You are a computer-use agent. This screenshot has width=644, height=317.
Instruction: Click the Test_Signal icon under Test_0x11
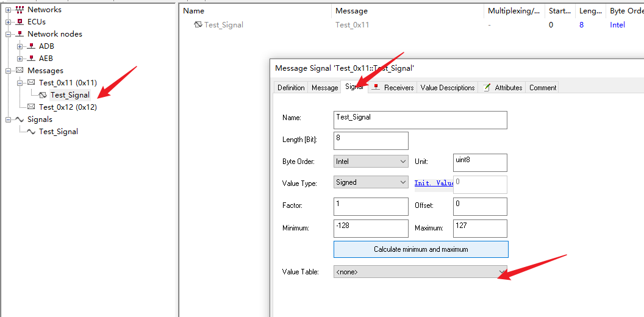tap(43, 95)
